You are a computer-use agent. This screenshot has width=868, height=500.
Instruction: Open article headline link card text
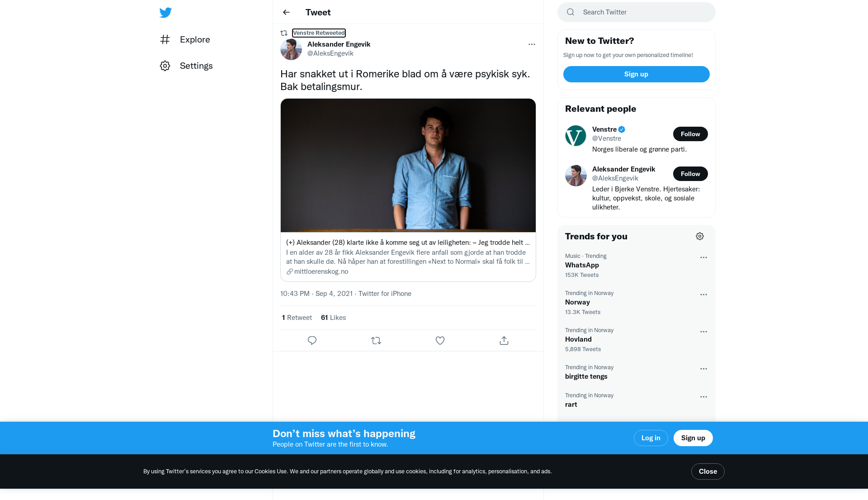pyautogui.click(x=408, y=243)
